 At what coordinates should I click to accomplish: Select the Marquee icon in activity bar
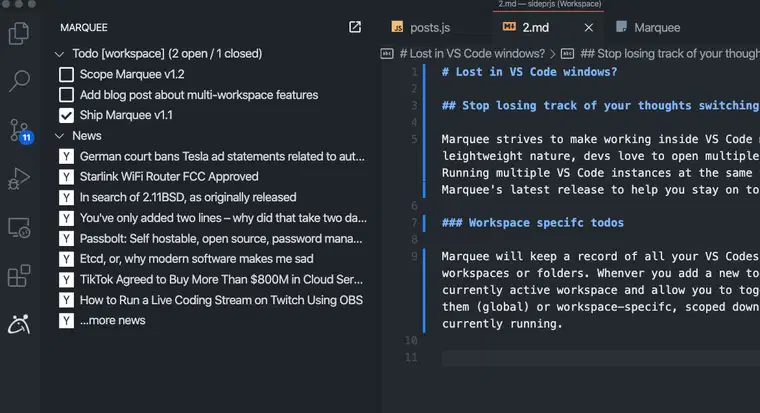point(19,324)
